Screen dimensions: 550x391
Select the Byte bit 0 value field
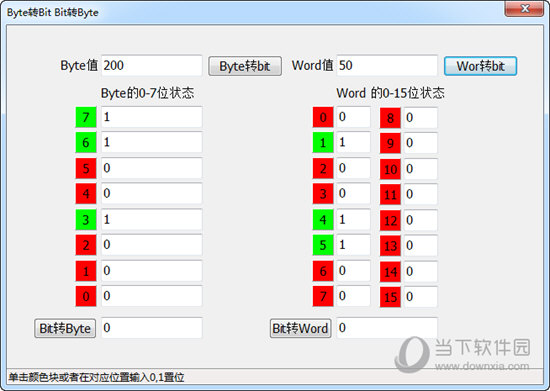(x=152, y=296)
